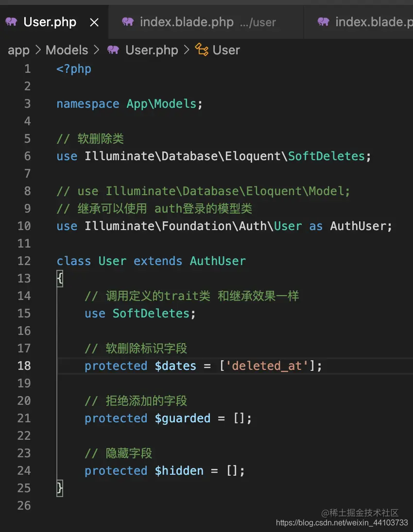Screen dimensions: 413x532
Task: Open the partially visible third index.blade tab
Action: pyautogui.click(x=358, y=22)
